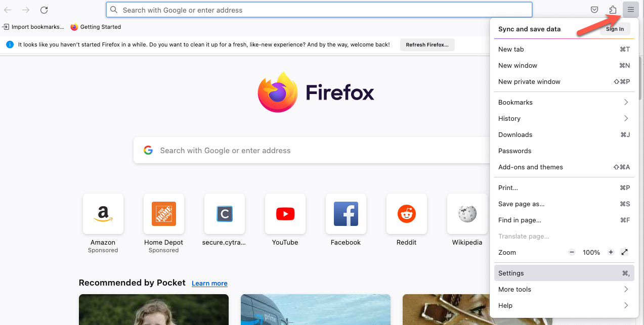Click the Learn more Pocket link
The width and height of the screenshot is (644, 325).
point(209,284)
